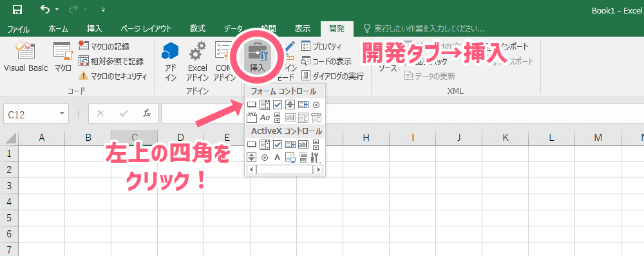The image size is (644, 256).
Task: Select column H header
Action: coord(366,138)
